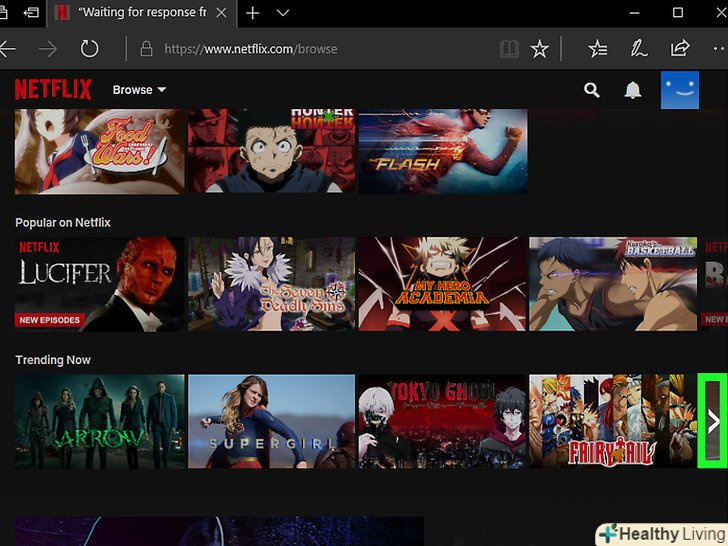The image size is (728, 546).
Task: Open the favorites hub icon
Action: [598, 49]
